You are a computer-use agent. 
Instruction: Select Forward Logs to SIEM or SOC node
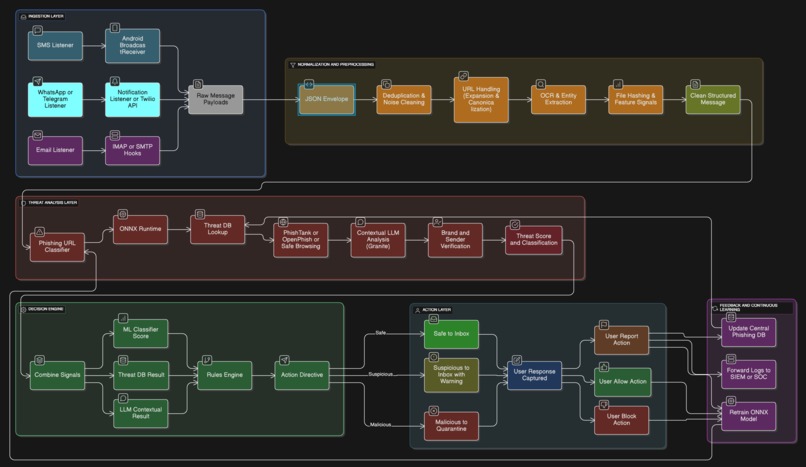pyautogui.click(x=748, y=374)
